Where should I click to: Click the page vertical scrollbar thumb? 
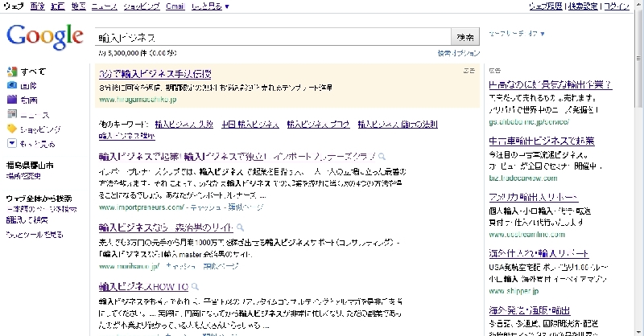[638, 58]
